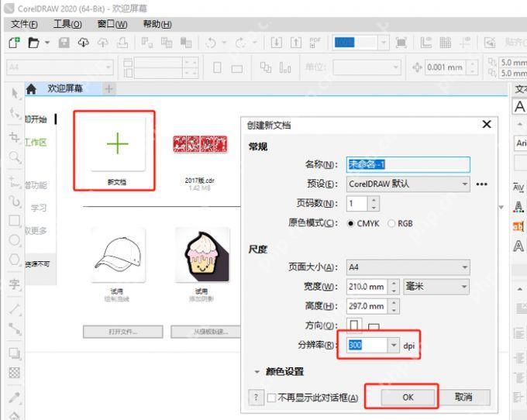Add a new tab with plus button
Image resolution: width=527 pixels, height=420 pixels.
tap(108, 89)
